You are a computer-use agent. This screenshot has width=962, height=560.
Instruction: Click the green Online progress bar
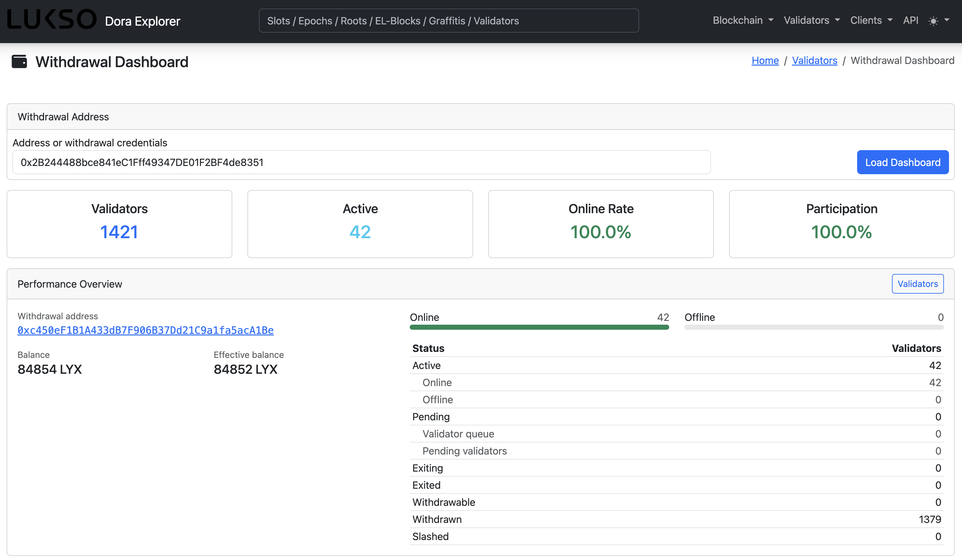tap(539, 327)
